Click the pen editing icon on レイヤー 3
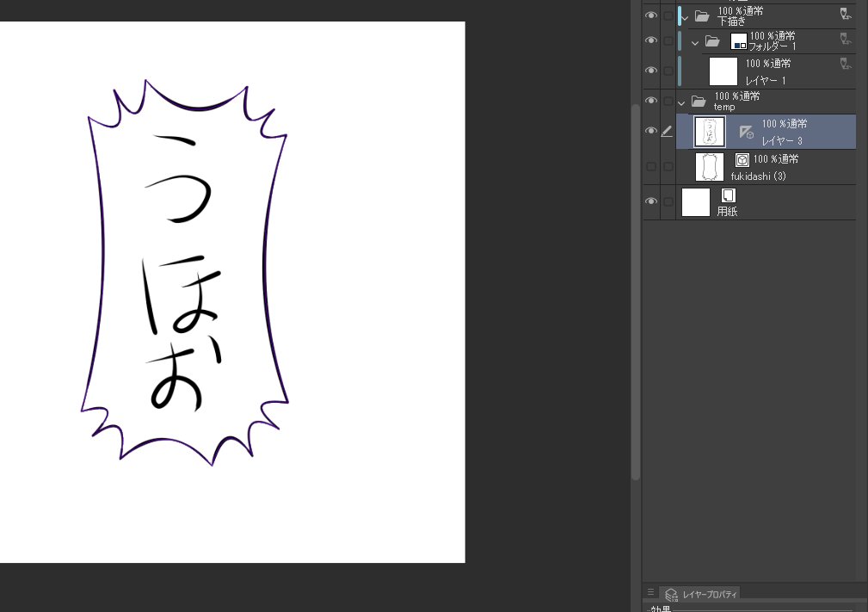The width and height of the screenshot is (868, 612). point(667,131)
